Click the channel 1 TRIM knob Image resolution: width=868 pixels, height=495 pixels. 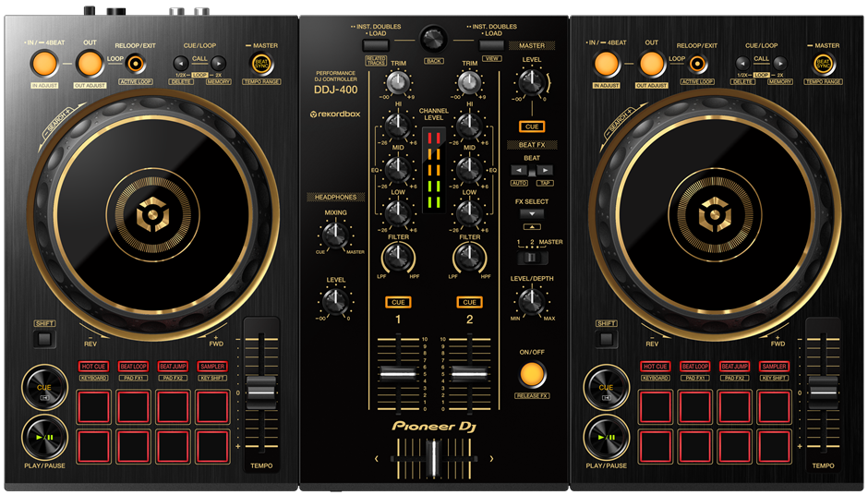point(398,82)
